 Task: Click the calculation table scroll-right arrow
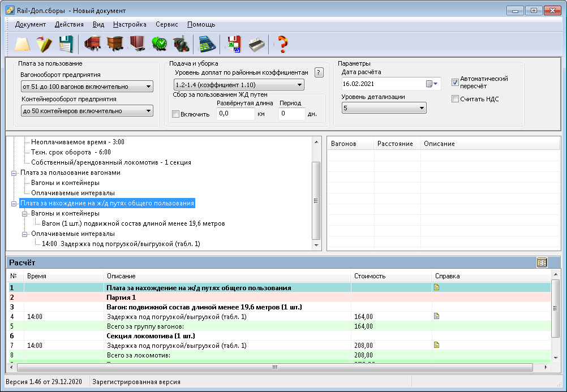point(546,367)
